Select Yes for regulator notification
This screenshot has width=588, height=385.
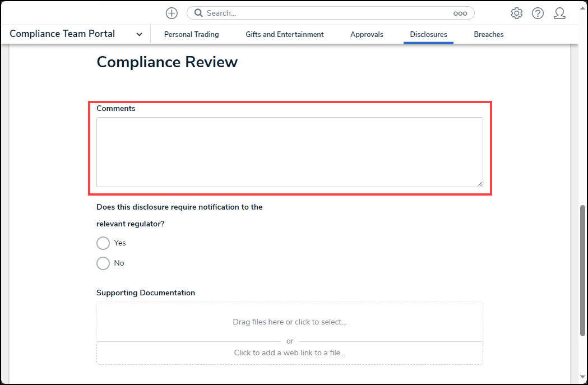[103, 243]
